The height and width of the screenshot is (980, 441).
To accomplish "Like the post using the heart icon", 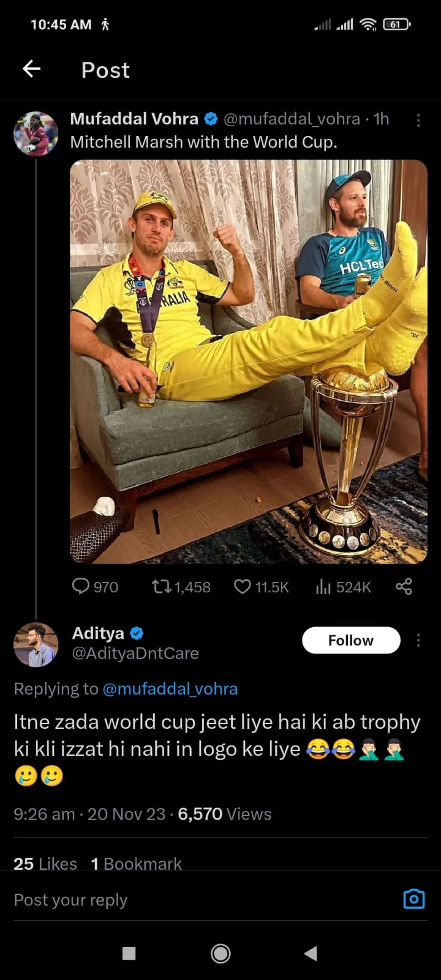I will click(x=243, y=587).
